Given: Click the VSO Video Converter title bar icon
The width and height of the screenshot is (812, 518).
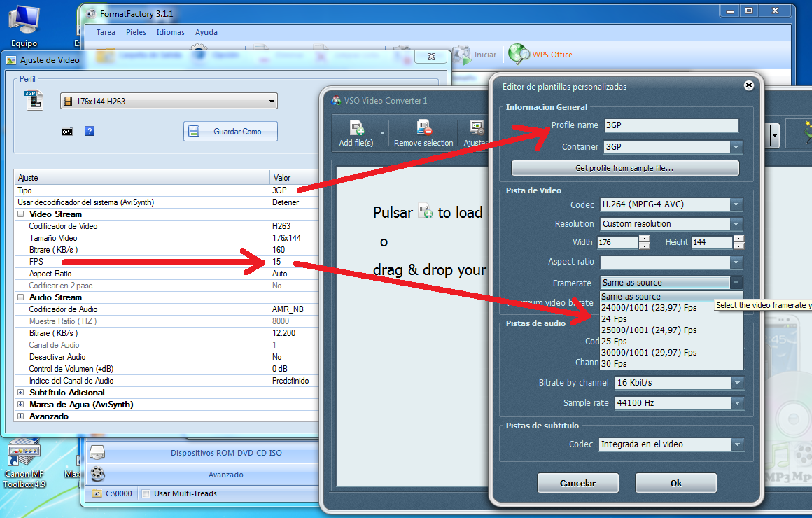Looking at the screenshot, I should [336, 101].
